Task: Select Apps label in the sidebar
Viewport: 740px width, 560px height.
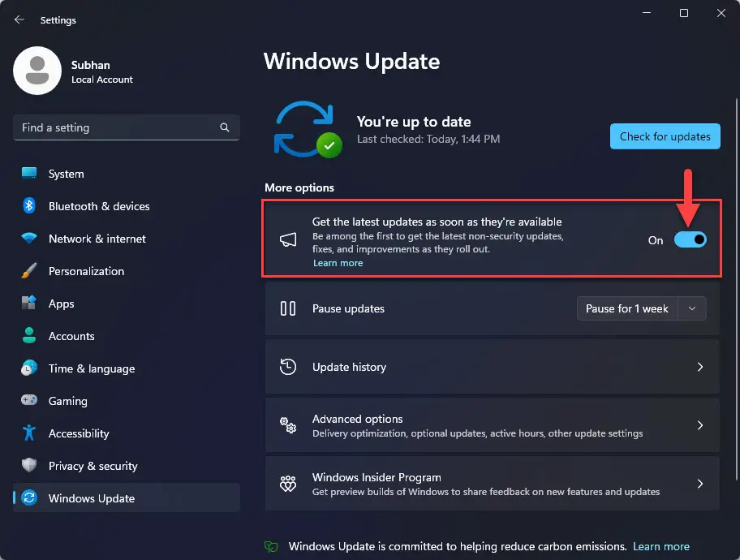Action: (62, 304)
